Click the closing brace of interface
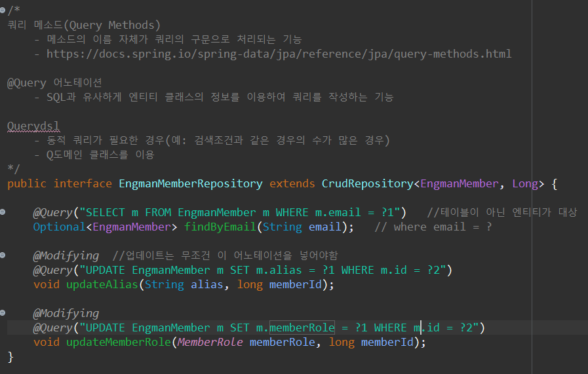The height and width of the screenshot is (374, 588). click(10, 357)
